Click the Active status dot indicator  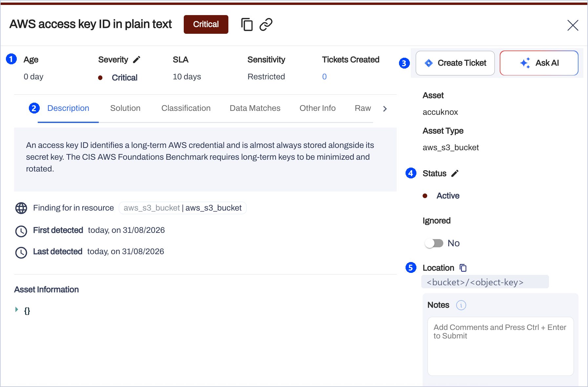tap(425, 196)
